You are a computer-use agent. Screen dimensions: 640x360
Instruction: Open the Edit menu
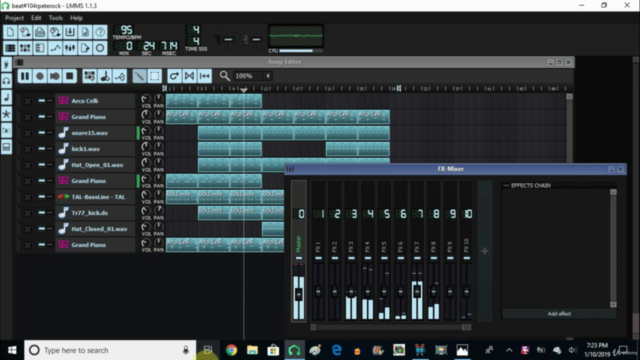click(x=36, y=18)
